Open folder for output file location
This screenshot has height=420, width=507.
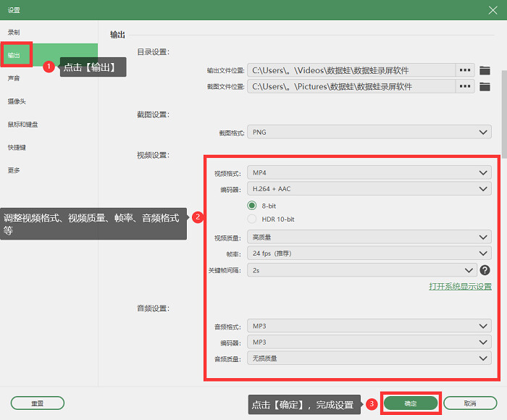(485, 70)
